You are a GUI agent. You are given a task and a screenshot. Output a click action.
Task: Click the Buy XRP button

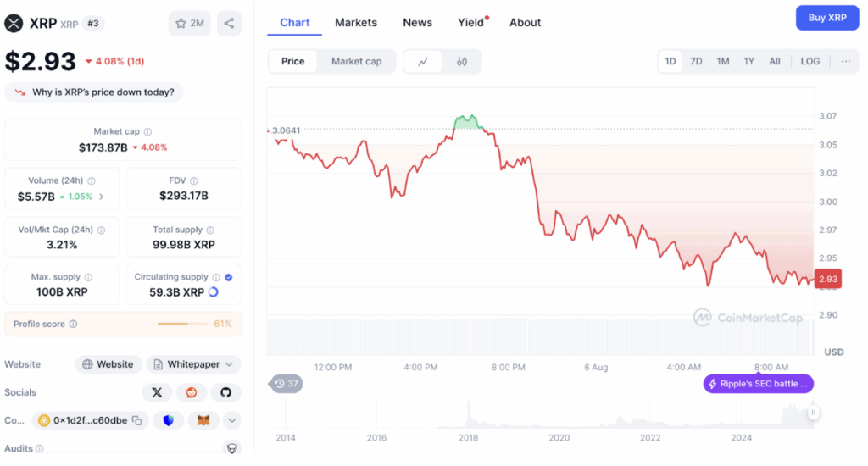826,17
